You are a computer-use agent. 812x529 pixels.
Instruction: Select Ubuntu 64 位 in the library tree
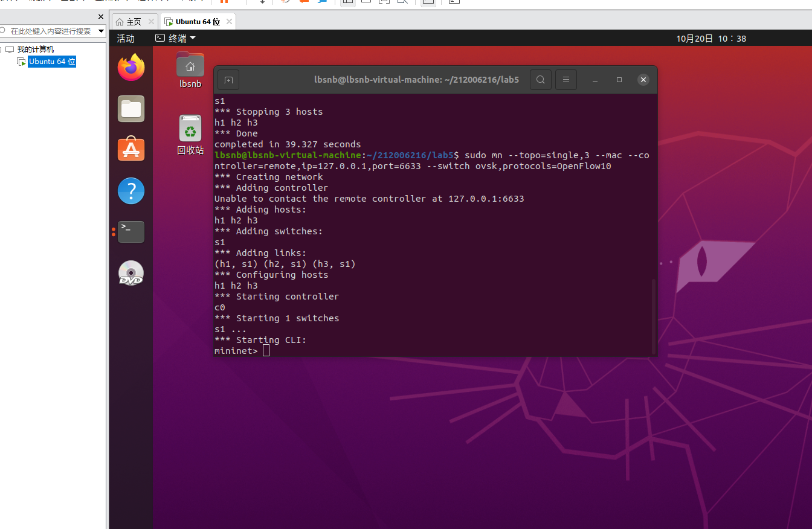[52, 62]
